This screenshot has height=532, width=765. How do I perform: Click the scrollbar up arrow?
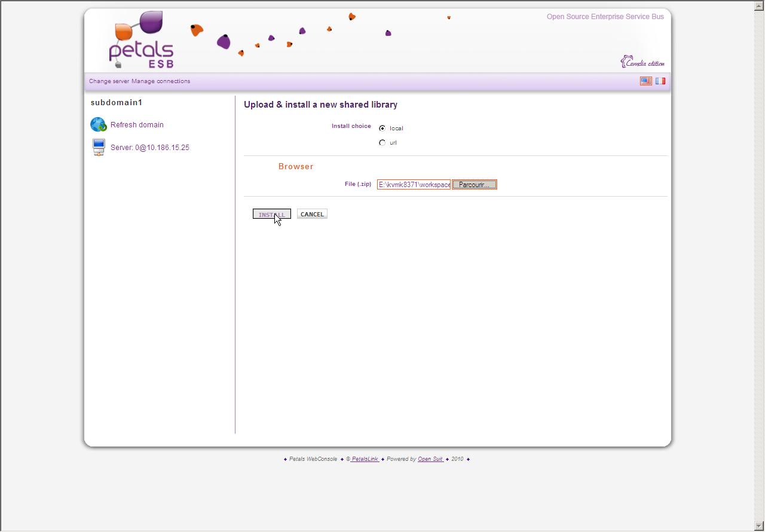(760, 6)
